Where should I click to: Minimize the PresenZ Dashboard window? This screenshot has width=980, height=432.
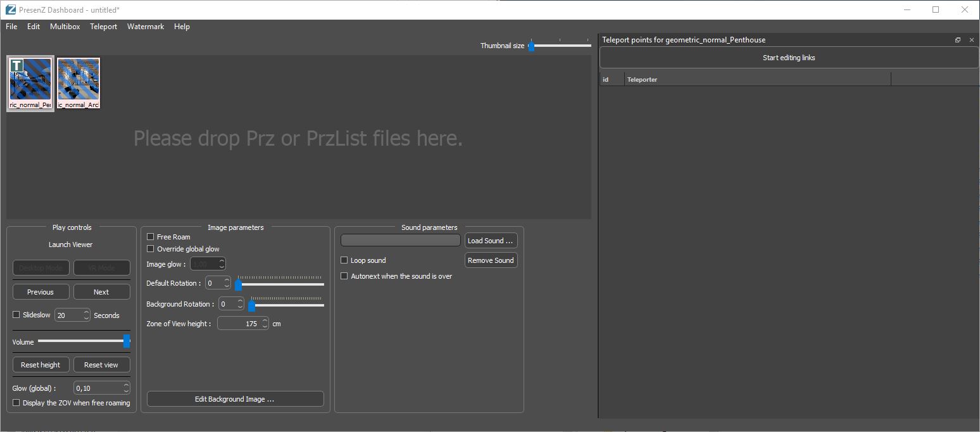907,10
